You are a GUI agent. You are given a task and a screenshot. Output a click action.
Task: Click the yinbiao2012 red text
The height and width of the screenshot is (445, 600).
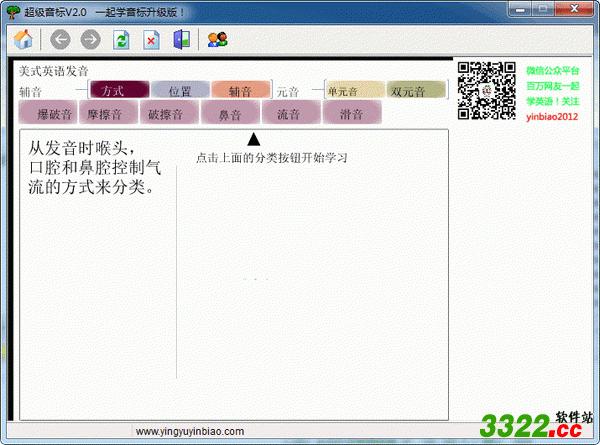click(x=552, y=117)
